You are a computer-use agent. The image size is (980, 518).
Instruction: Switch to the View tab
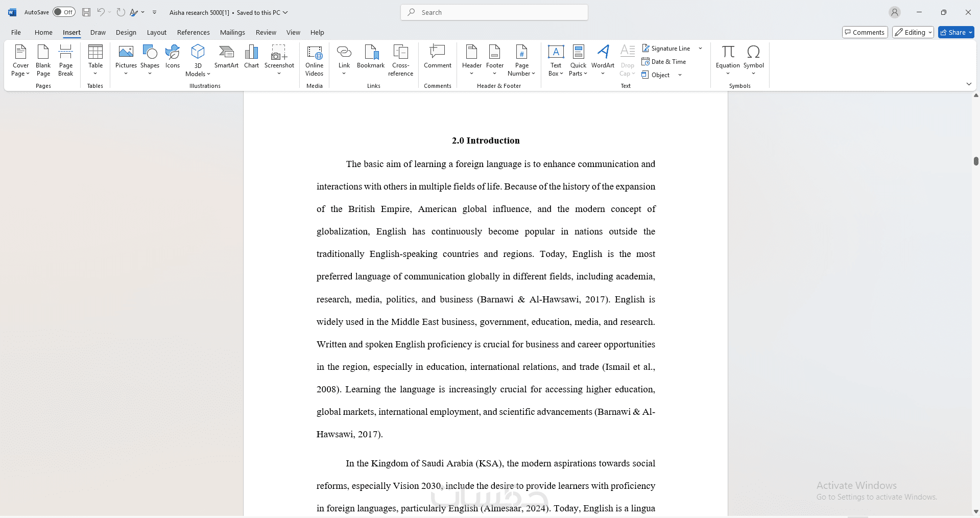pyautogui.click(x=293, y=32)
